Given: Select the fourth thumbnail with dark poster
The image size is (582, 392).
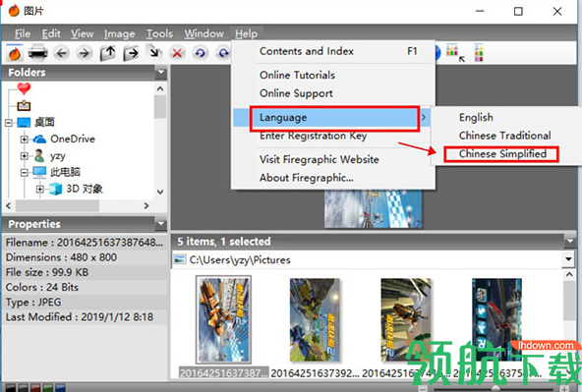Looking at the screenshot, I should pos(496,319).
